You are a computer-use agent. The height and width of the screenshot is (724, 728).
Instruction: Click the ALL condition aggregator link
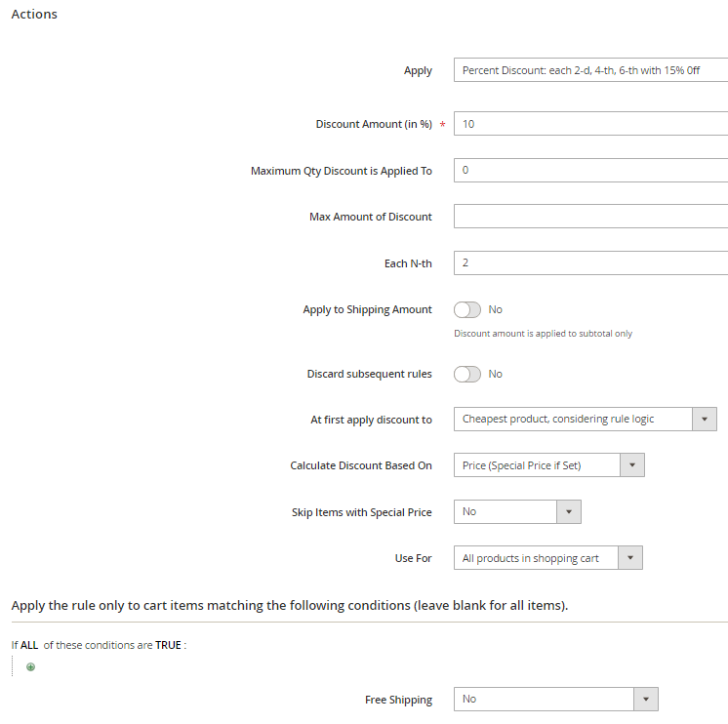click(x=29, y=645)
